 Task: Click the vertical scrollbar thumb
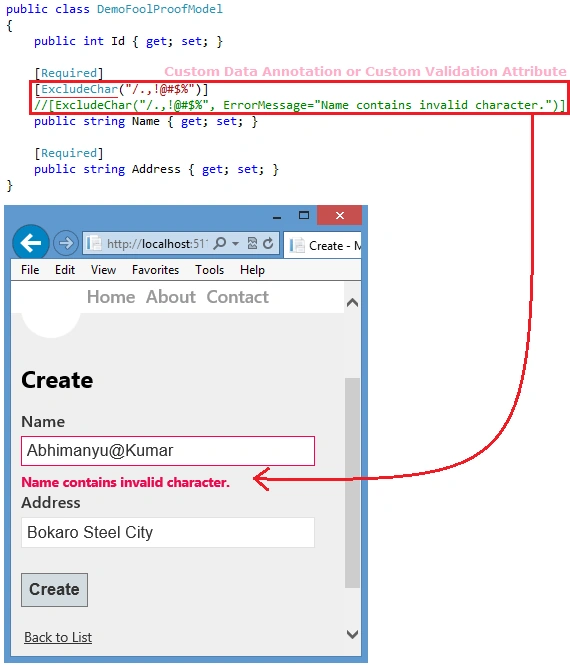[x=352, y=483]
